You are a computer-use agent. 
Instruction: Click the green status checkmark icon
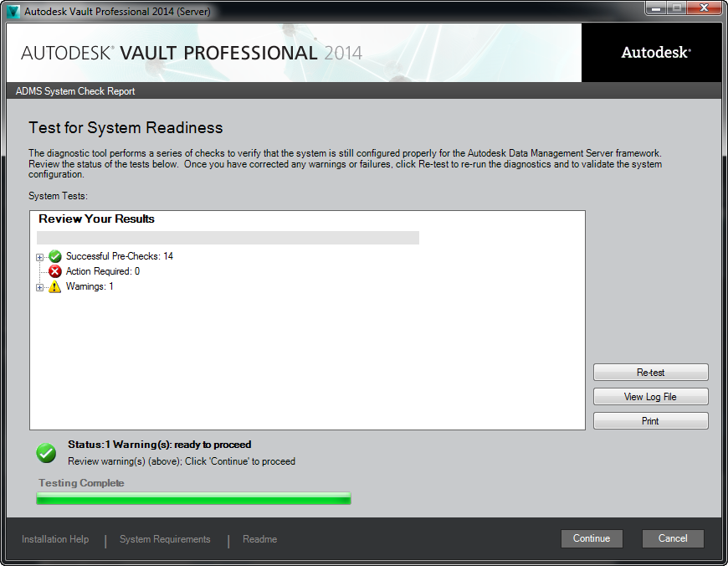pyautogui.click(x=46, y=453)
